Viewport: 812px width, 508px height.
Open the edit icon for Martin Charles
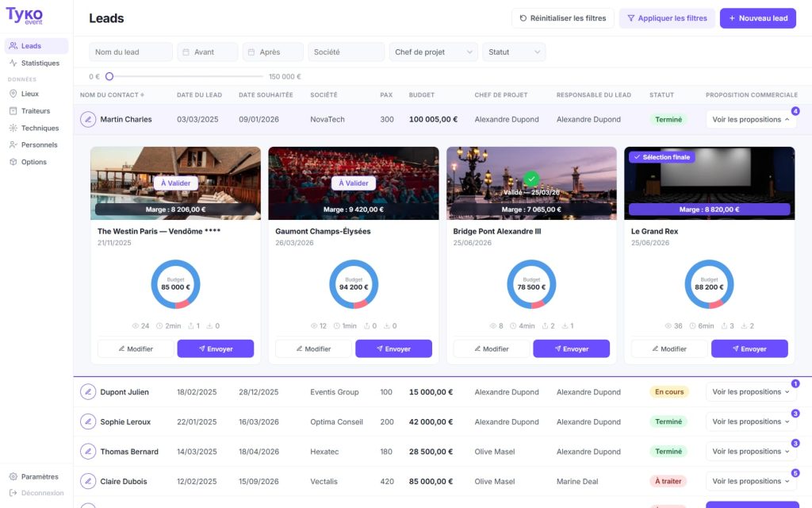coord(88,119)
